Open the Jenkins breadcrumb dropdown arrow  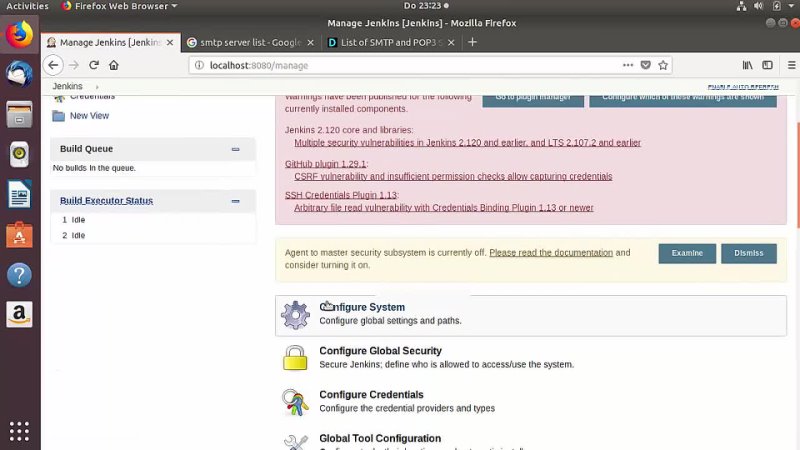coord(97,87)
